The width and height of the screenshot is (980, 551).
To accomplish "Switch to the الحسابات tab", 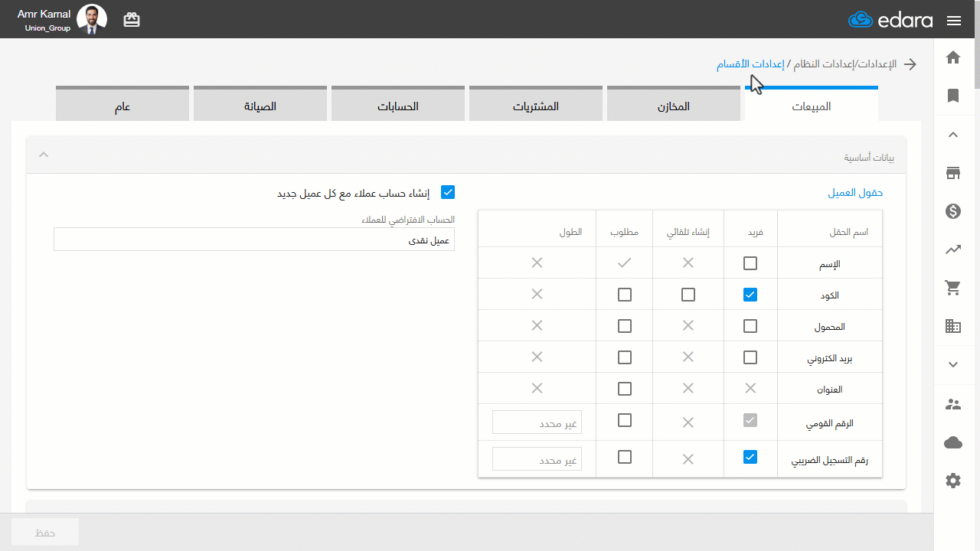I will [398, 105].
